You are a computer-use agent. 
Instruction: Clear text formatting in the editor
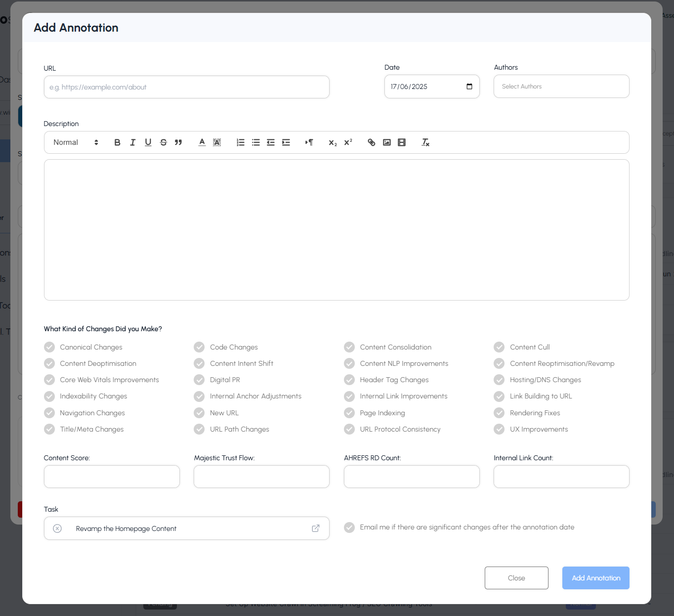tap(425, 142)
